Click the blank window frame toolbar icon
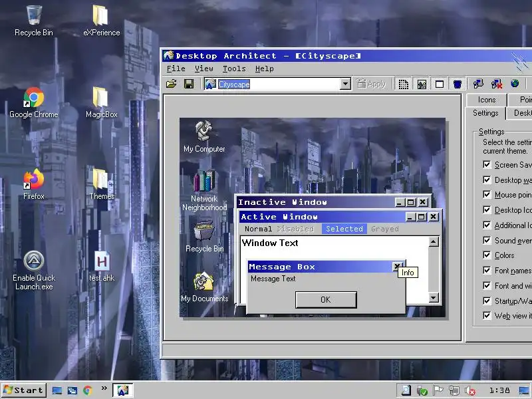 pos(440,84)
